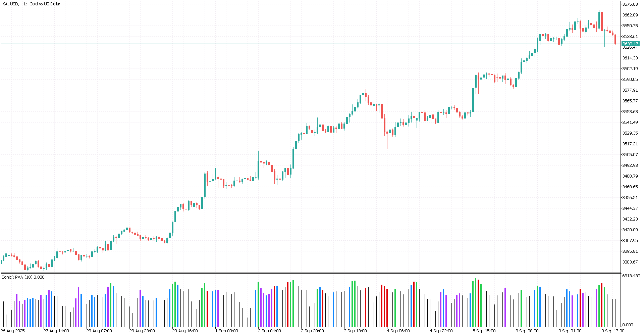Image resolution: width=644 pixels, height=335 pixels.
Task: Click the XAUUSD, H1 chart title text
Action: (31, 4)
